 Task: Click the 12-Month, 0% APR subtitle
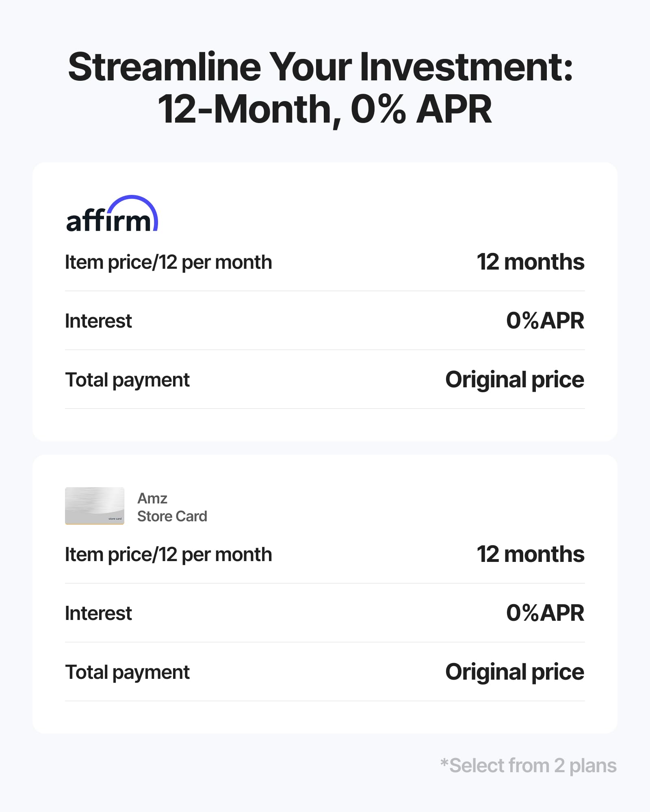[325, 109]
